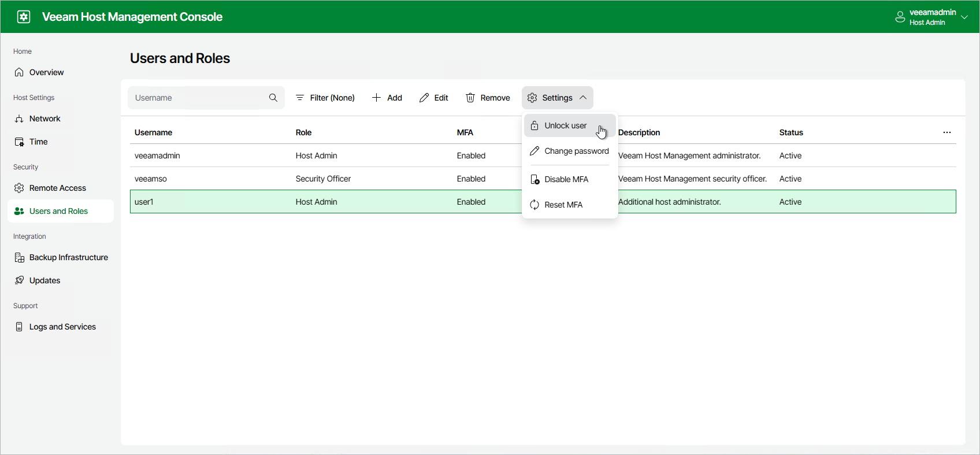
Task: Click the Overview home icon
Action: pos(19,72)
